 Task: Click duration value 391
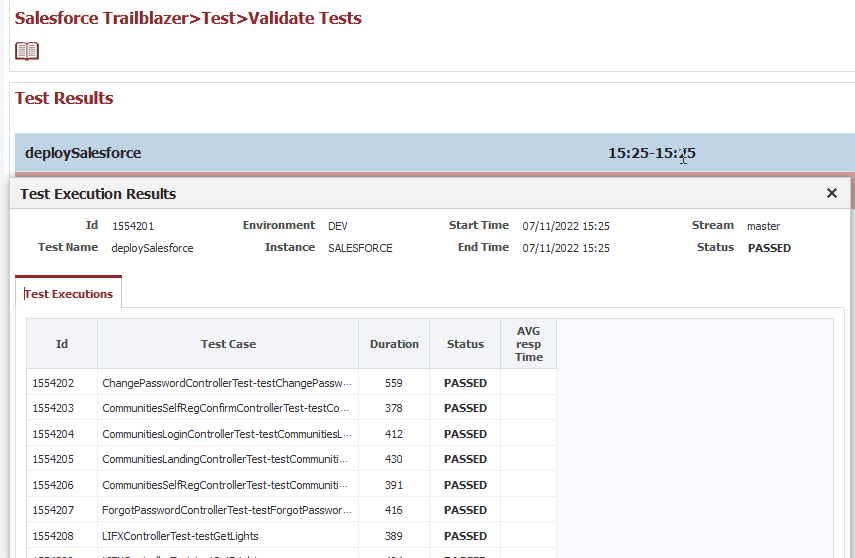coord(394,484)
